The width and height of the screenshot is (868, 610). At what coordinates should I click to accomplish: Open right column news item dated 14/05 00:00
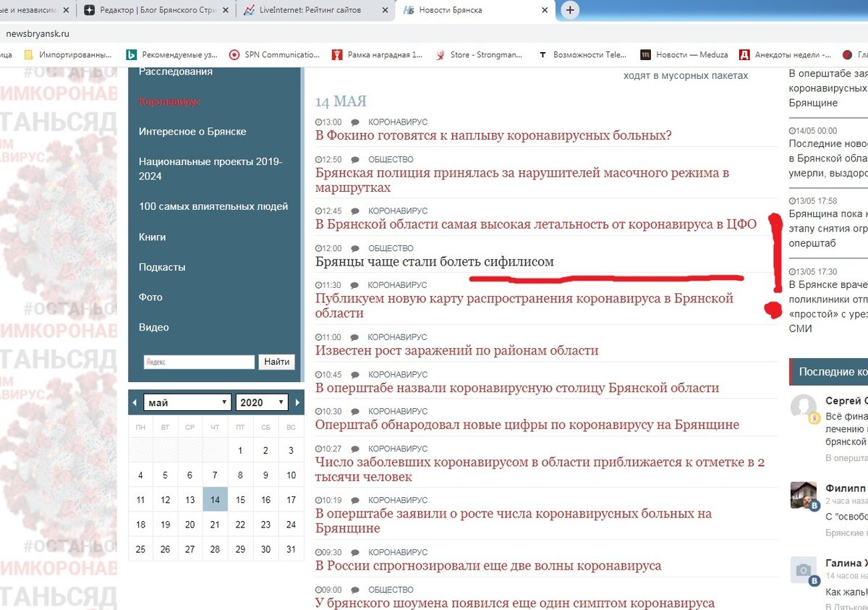click(828, 158)
